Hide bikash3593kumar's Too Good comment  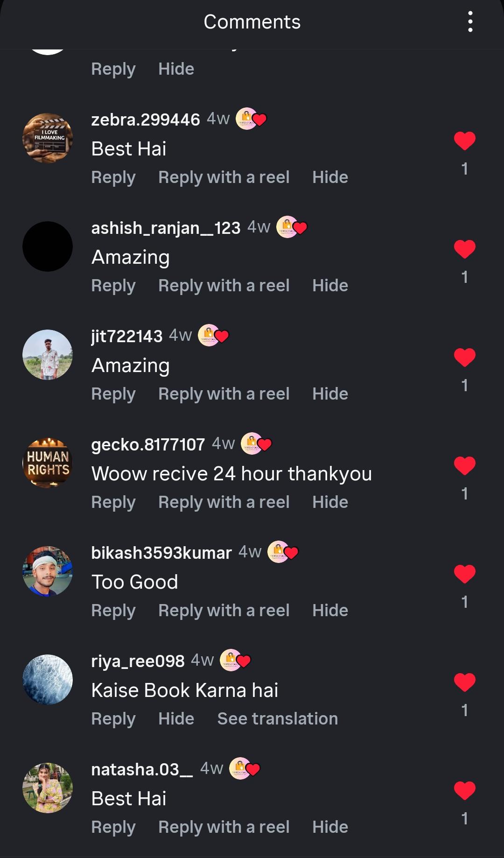coord(330,611)
